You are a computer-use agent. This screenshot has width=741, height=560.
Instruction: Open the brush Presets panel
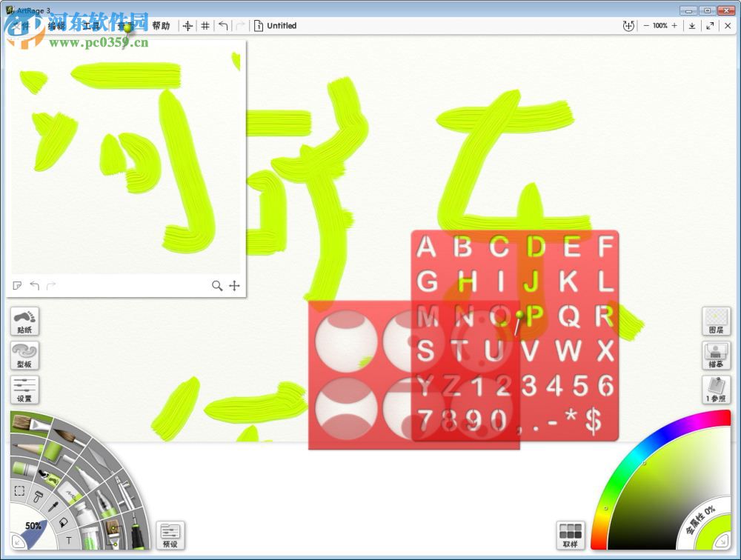[170, 535]
